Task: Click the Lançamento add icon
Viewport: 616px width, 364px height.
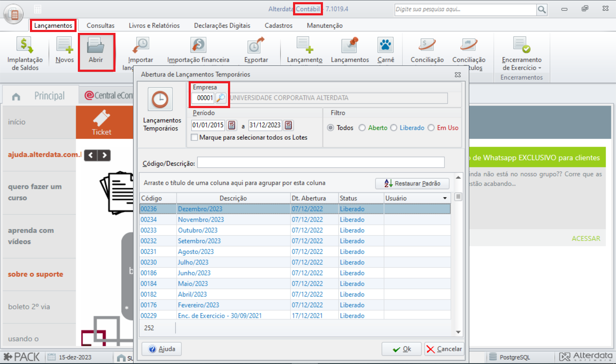Action: pos(305,45)
